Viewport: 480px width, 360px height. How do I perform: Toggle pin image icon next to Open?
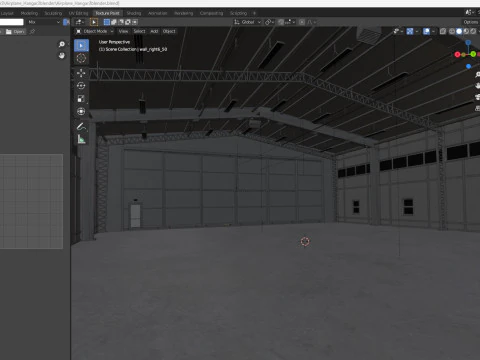click(x=32, y=32)
